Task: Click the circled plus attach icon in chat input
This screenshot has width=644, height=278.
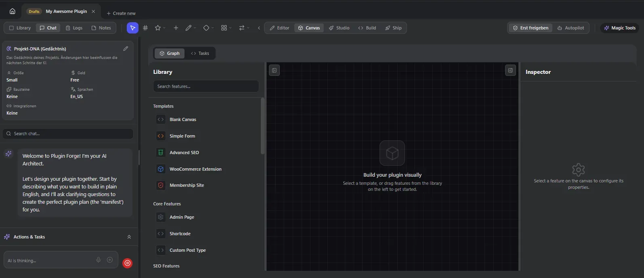Action: click(110, 260)
